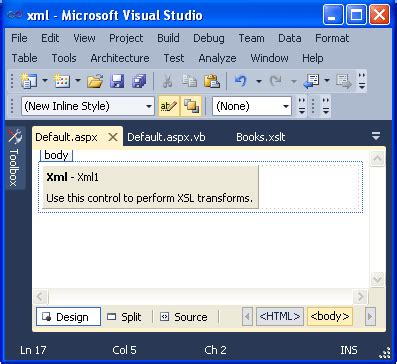
Task: Toggle the style application ab pencil button
Action: (x=169, y=106)
